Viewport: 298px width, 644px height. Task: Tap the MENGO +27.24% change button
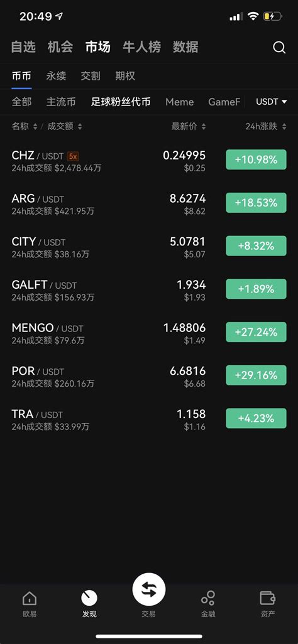[x=256, y=332]
